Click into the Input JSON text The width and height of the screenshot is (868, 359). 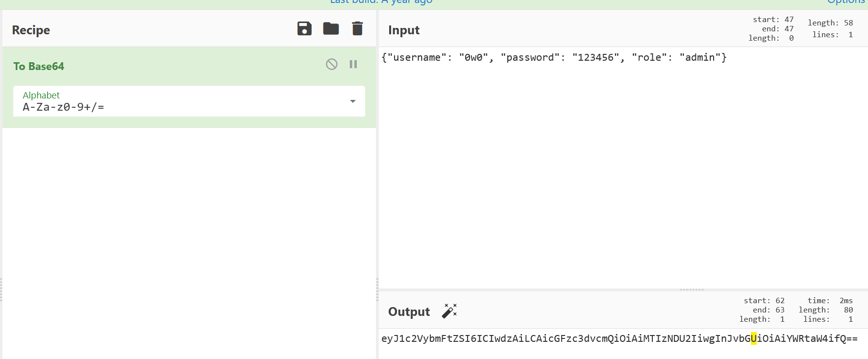(x=554, y=57)
